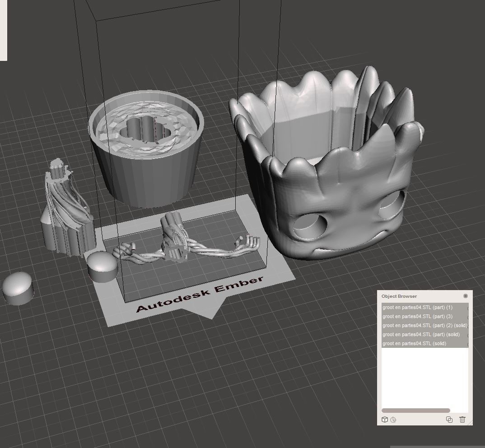
Task: Close the Object Browser panel
Action: (466, 296)
